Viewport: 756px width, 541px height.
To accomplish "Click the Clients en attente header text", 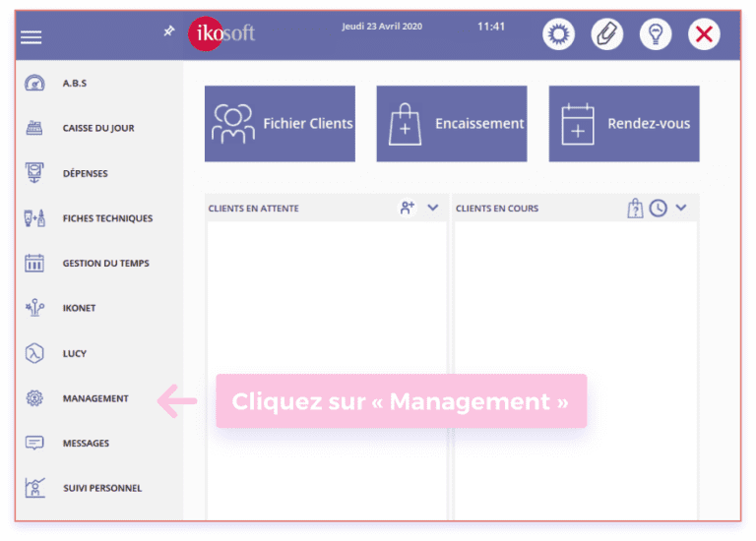I will [x=254, y=209].
